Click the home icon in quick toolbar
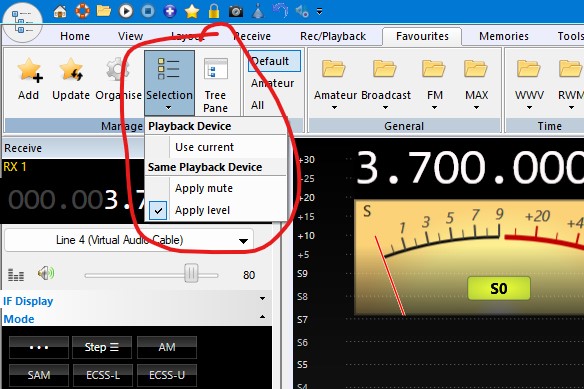The image size is (584, 389). point(60,12)
